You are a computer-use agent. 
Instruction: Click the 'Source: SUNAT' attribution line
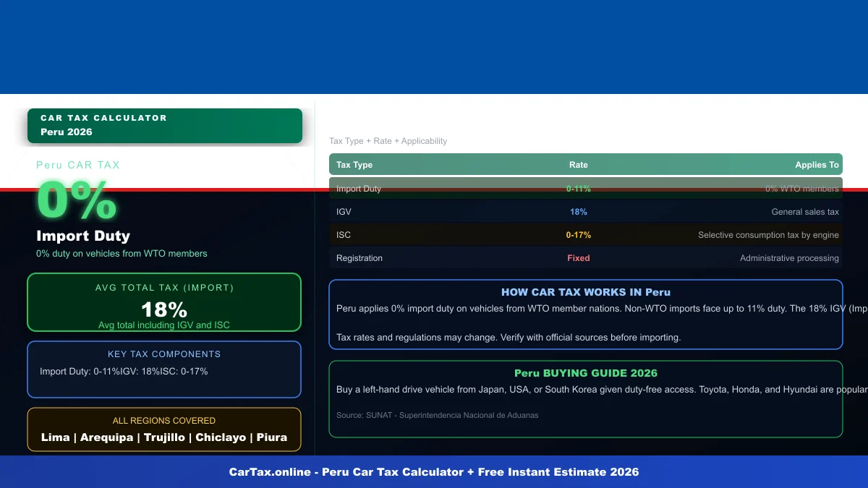click(x=438, y=416)
